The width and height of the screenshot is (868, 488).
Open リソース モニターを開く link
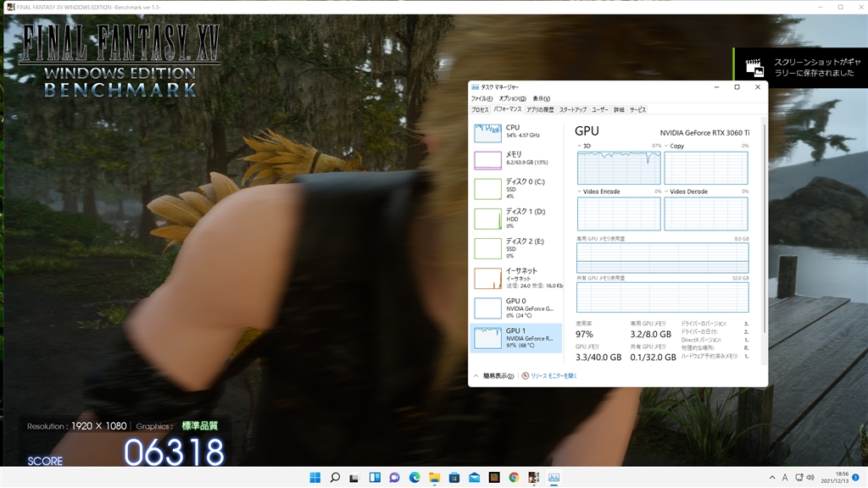tap(554, 375)
